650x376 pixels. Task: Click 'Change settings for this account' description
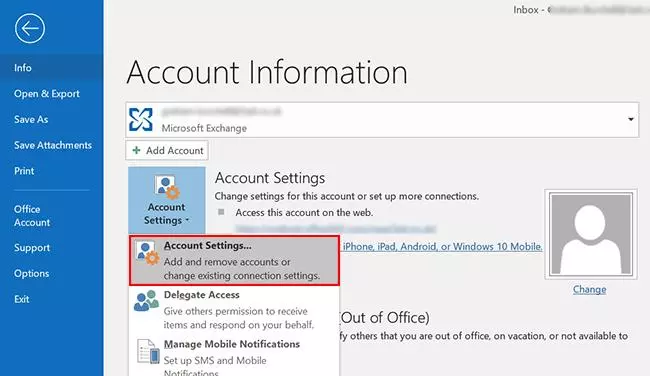coord(347,196)
